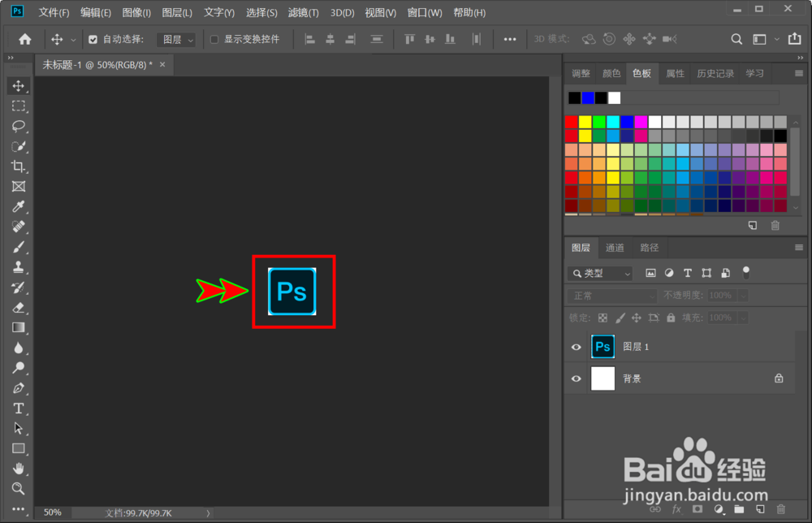Viewport: 812px width, 523px height.
Task: Select the Clone Stamp tool
Action: [19, 267]
